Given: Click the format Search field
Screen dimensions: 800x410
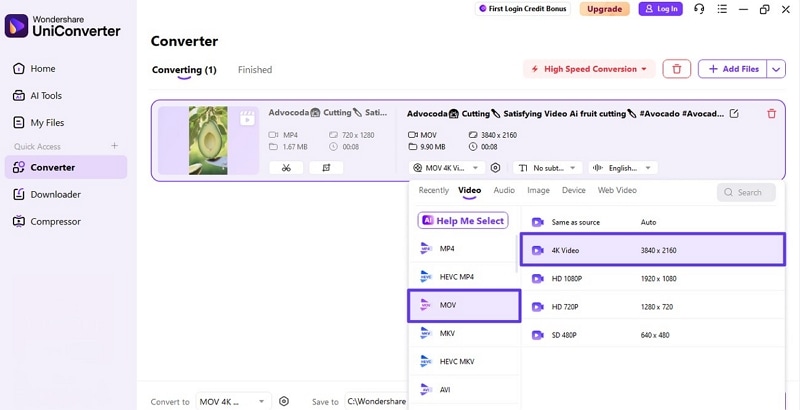Looking at the screenshot, I should [x=746, y=193].
